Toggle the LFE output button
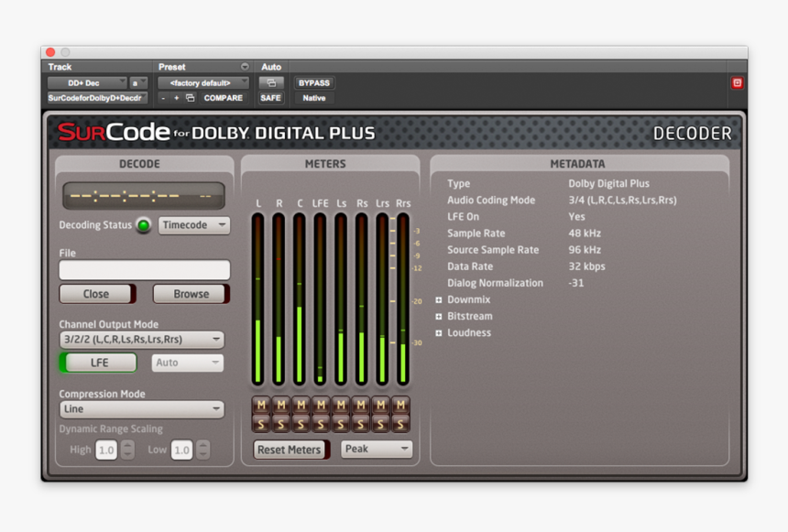The height and width of the screenshot is (532, 788). 99,363
